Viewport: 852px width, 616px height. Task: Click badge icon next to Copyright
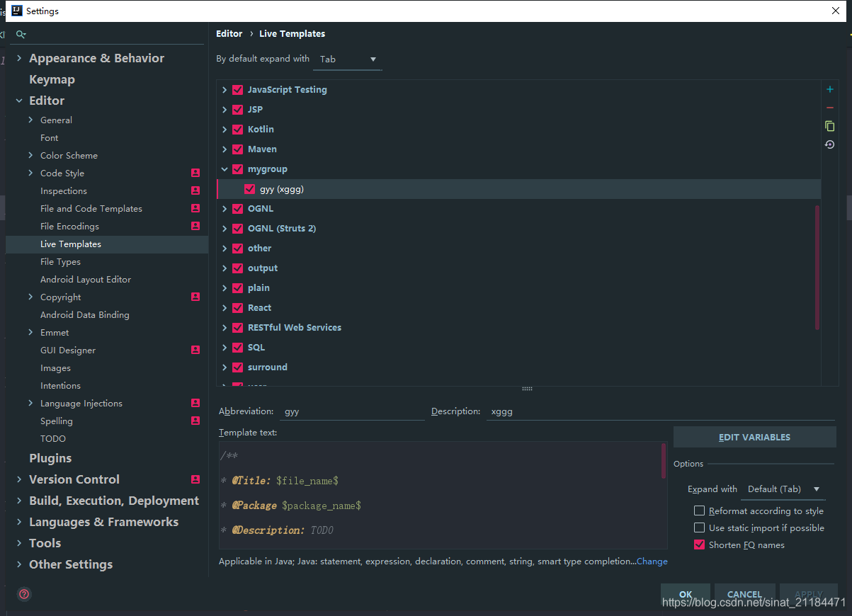click(195, 297)
